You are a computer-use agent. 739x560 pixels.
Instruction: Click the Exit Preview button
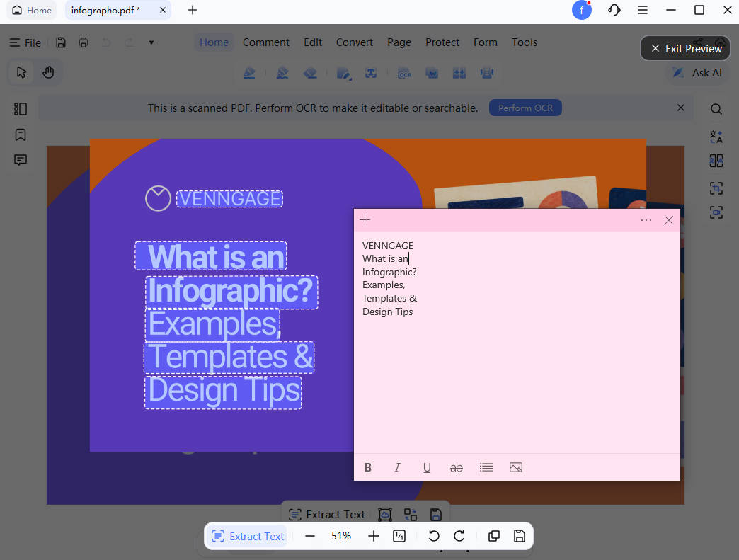pyautogui.click(x=685, y=49)
